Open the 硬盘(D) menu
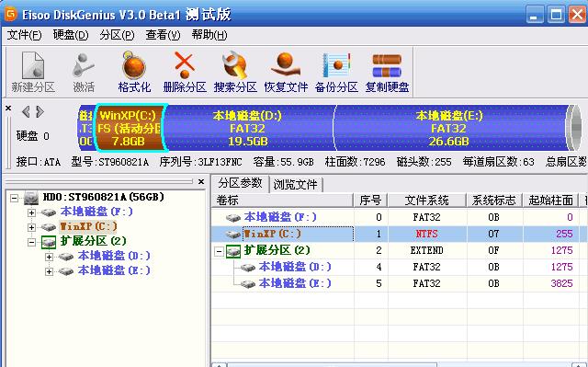The image size is (588, 367). tap(71, 35)
